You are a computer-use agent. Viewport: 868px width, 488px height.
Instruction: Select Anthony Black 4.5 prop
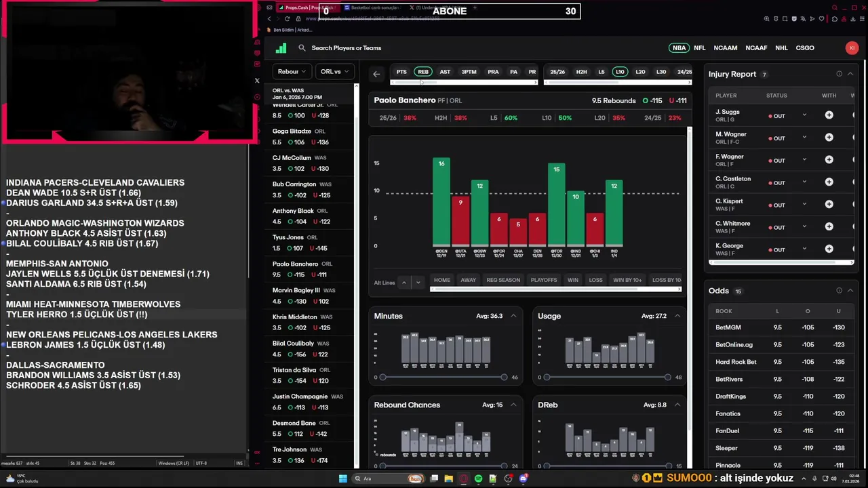310,216
